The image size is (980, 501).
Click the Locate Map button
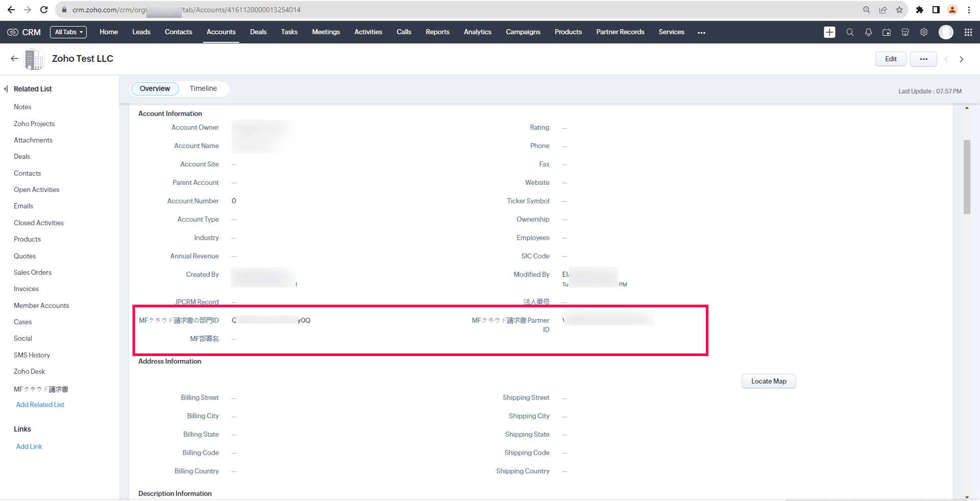tap(769, 381)
